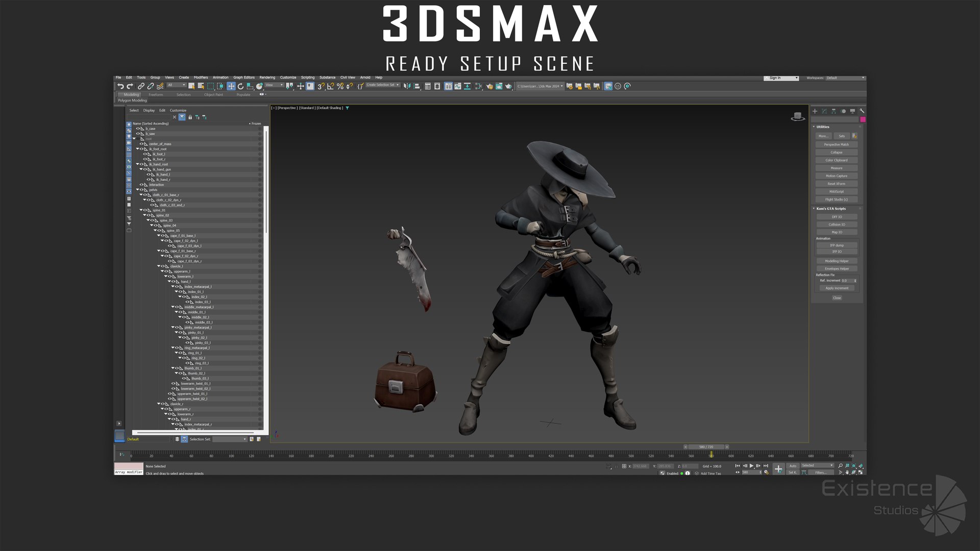Click the Reset XForm button
The image size is (980, 551).
coord(837,184)
